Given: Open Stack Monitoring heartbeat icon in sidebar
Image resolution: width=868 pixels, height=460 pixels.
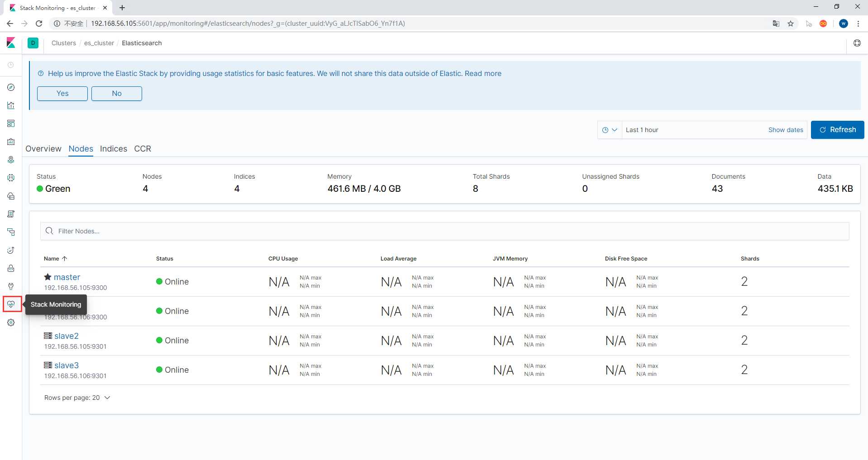Looking at the screenshot, I should tap(11, 304).
